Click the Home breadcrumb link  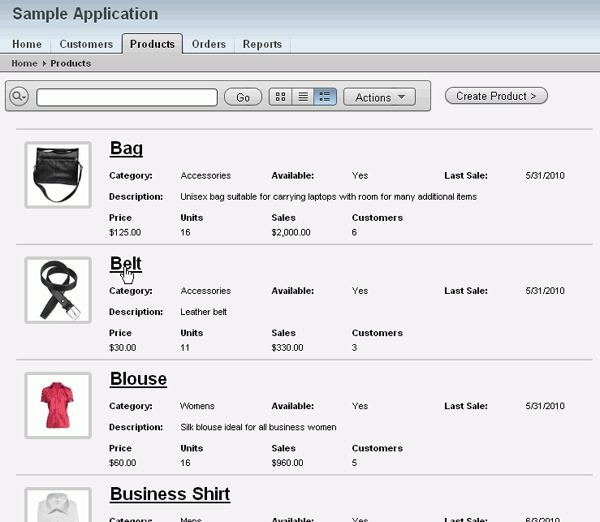24,63
